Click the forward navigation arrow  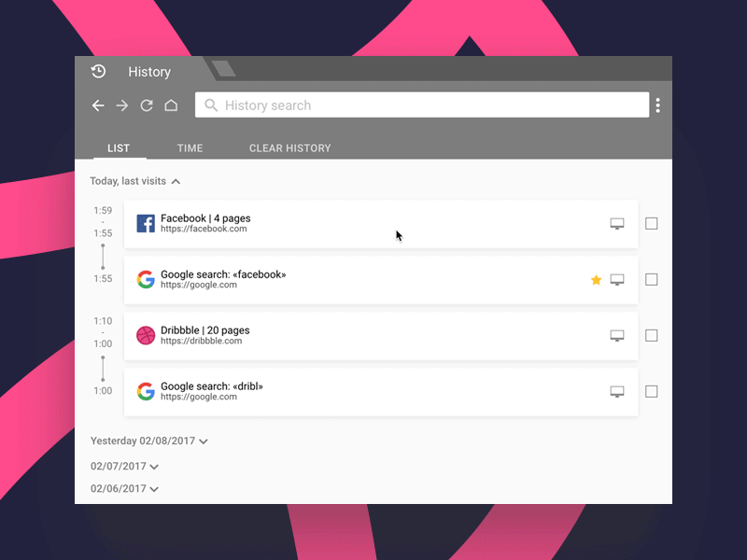[122, 105]
